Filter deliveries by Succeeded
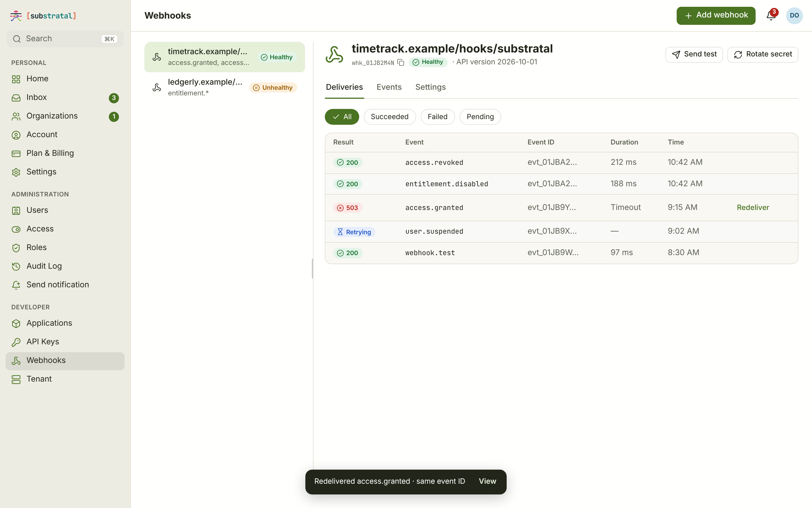This screenshot has height=508, width=812. [x=390, y=117]
